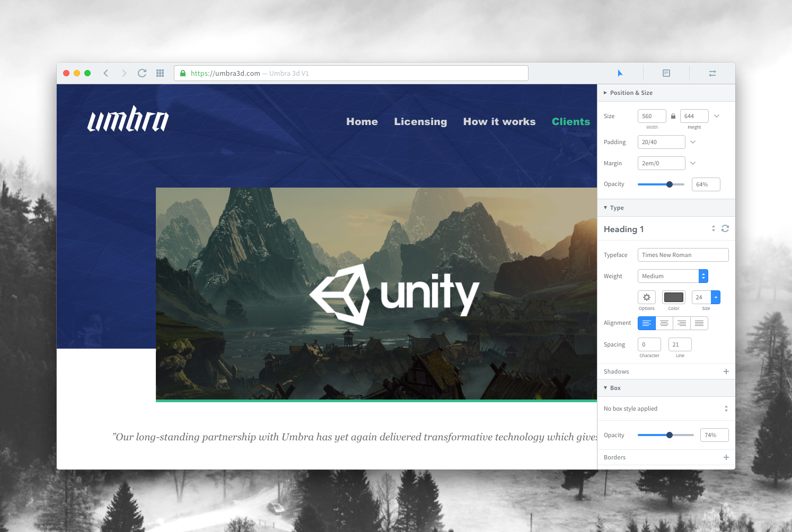Viewport: 792px width, 532px height.
Task: Expand the Margin options chevron
Action: click(x=693, y=163)
